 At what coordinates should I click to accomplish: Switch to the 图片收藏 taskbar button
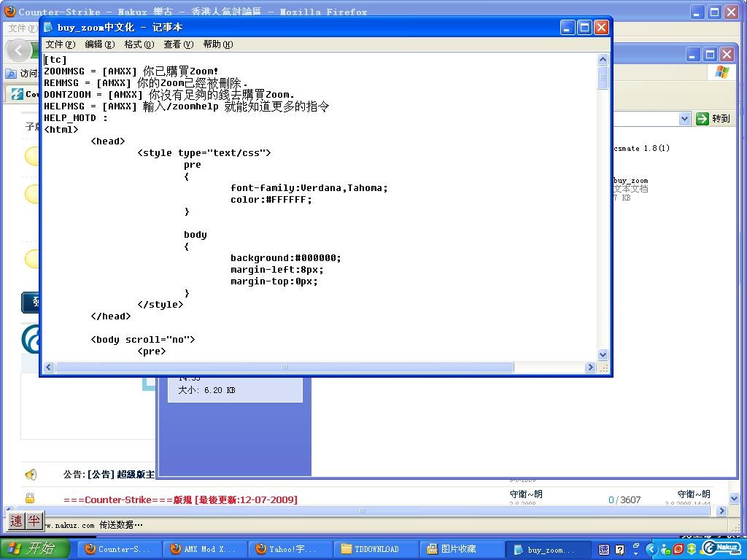click(x=462, y=550)
